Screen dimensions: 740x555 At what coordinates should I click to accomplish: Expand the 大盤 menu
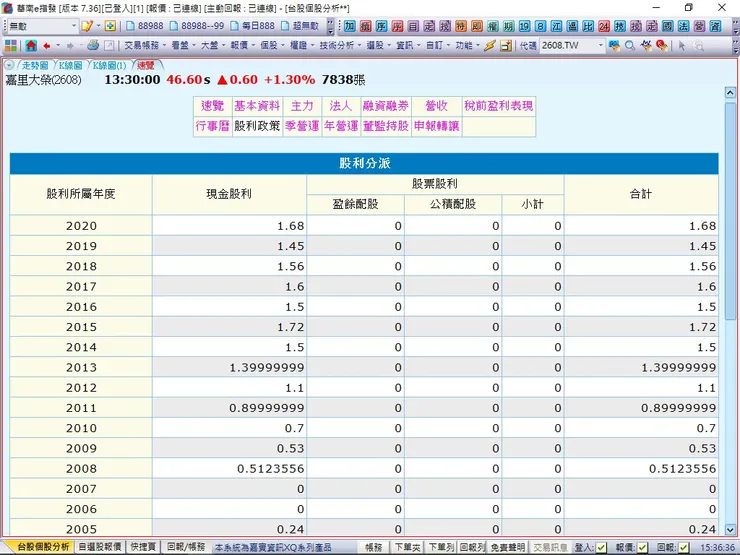[x=212, y=46]
